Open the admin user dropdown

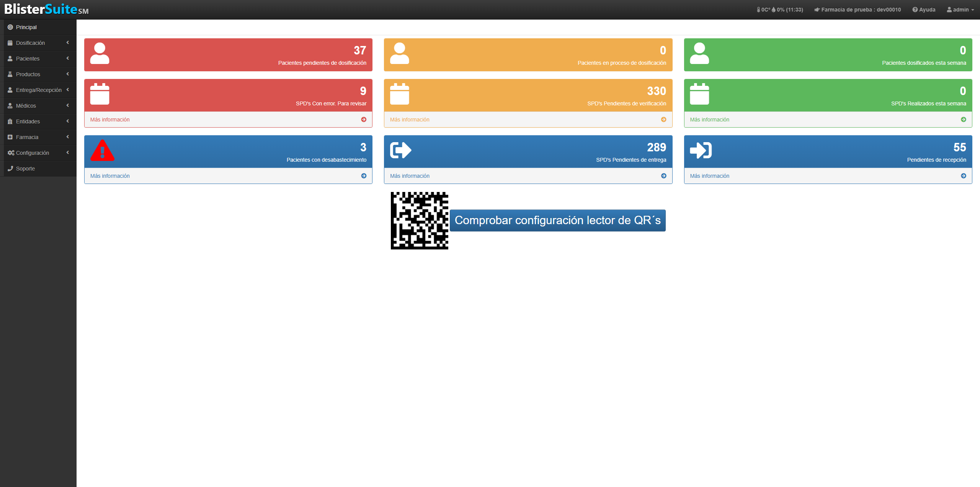960,10
